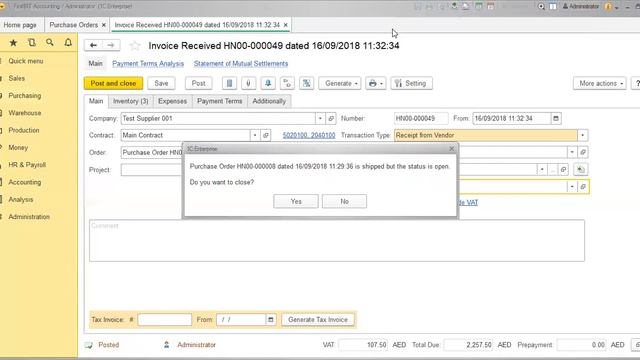This screenshot has width=640, height=360.
Task: Click the sidebar search magnifier icon
Action: point(50,42)
